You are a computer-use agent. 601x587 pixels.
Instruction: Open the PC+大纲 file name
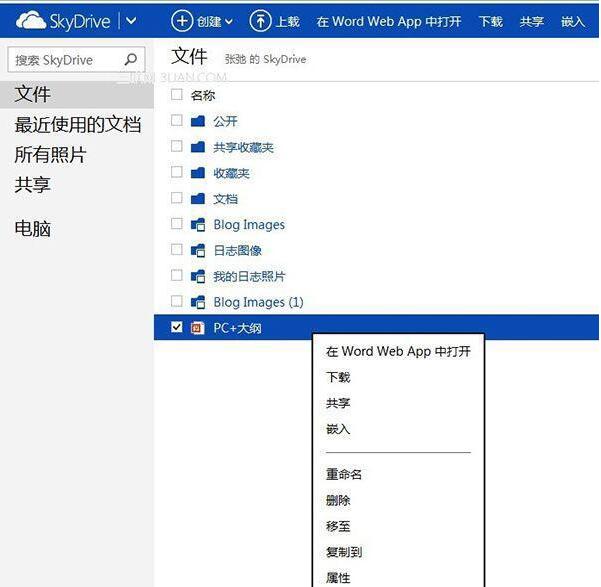(x=237, y=328)
